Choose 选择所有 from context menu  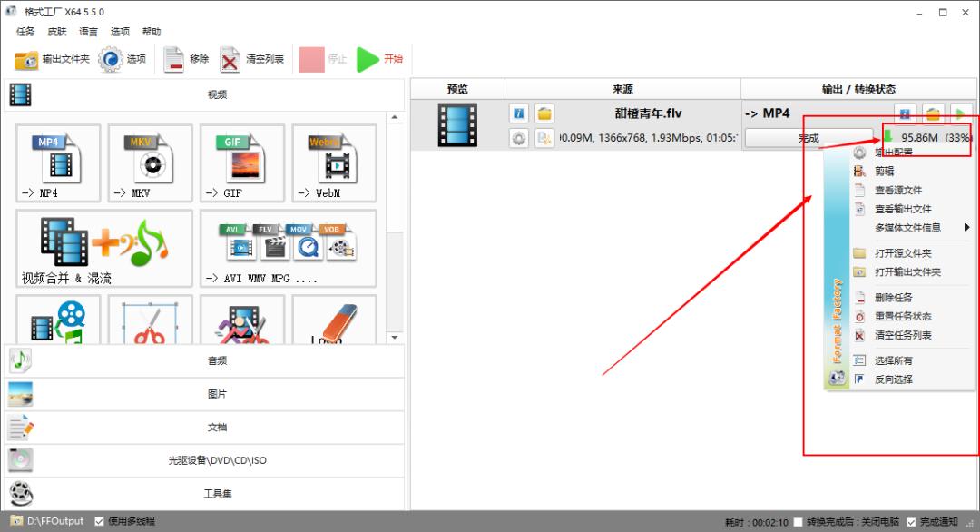click(x=911, y=360)
